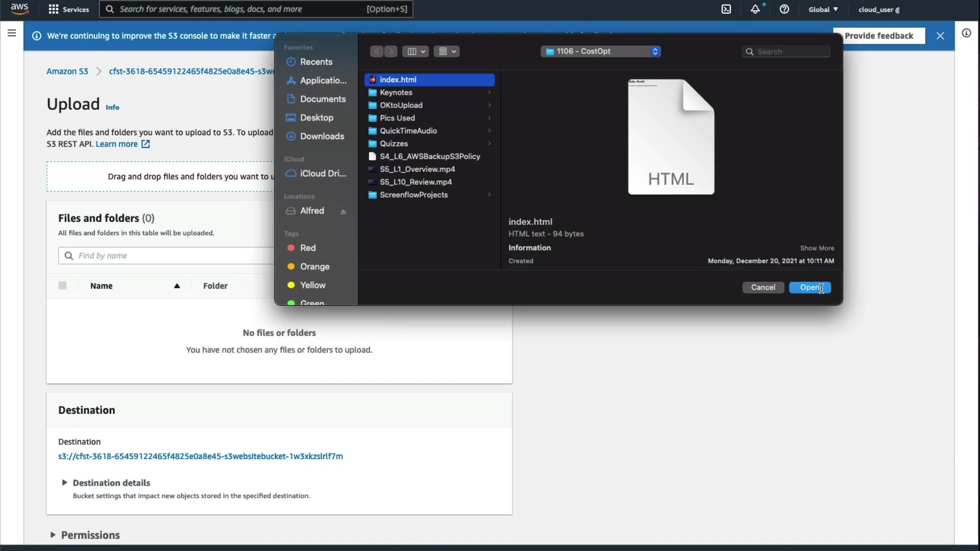Open the Keynotes folder in file list
Screen dimensions: 980x551
[x=396, y=92]
